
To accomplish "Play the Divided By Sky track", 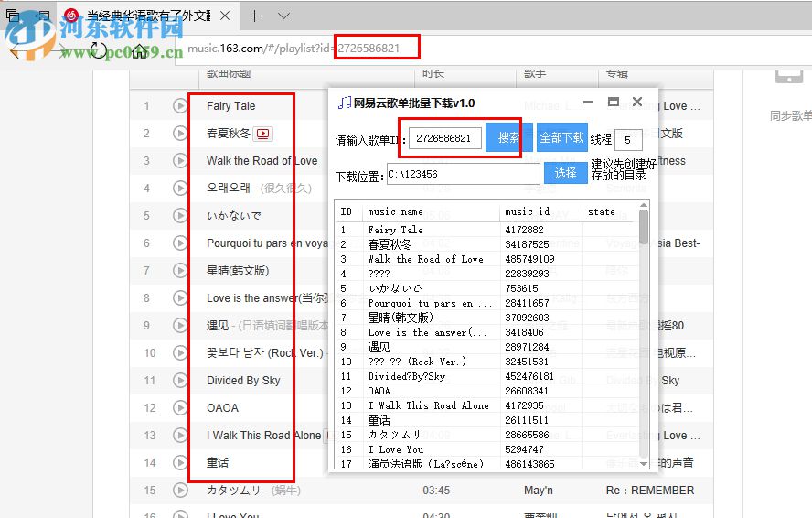I will pos(180,380).
